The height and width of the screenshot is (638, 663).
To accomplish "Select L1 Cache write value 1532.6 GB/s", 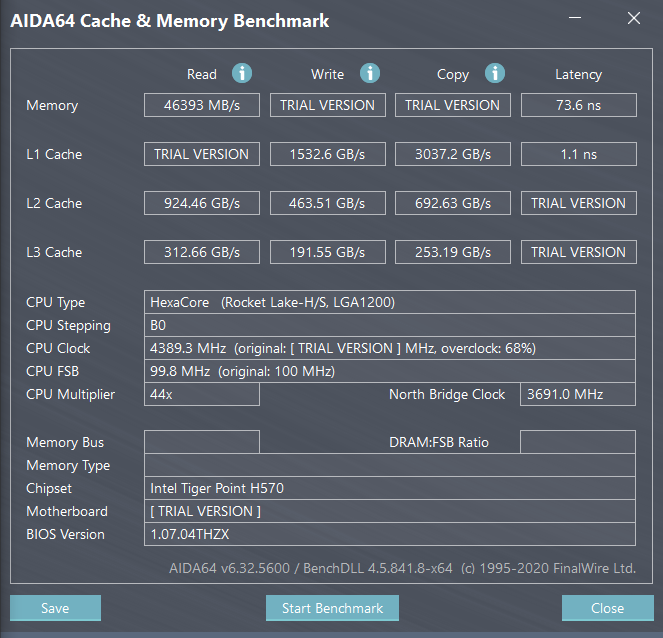I will pos(328,154).
